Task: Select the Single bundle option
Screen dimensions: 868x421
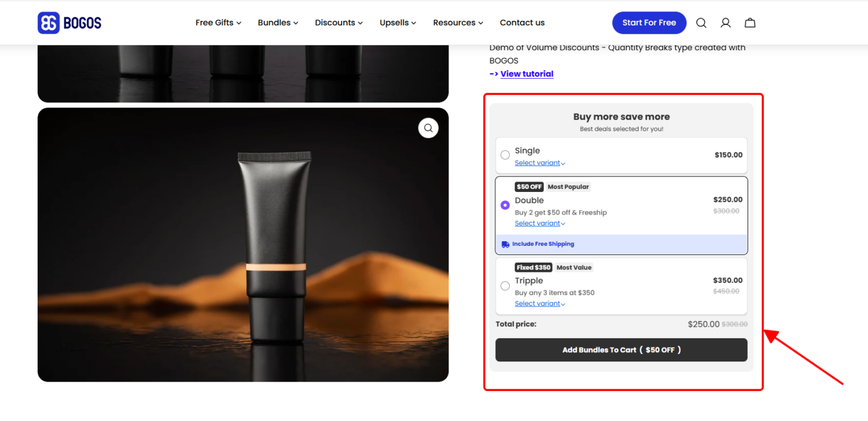Action: click(505, 154)
